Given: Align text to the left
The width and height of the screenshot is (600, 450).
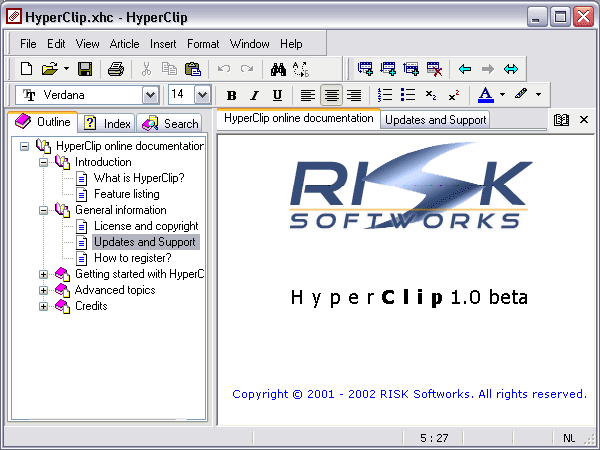Looking at the screenshot, I should coord(308,95).
